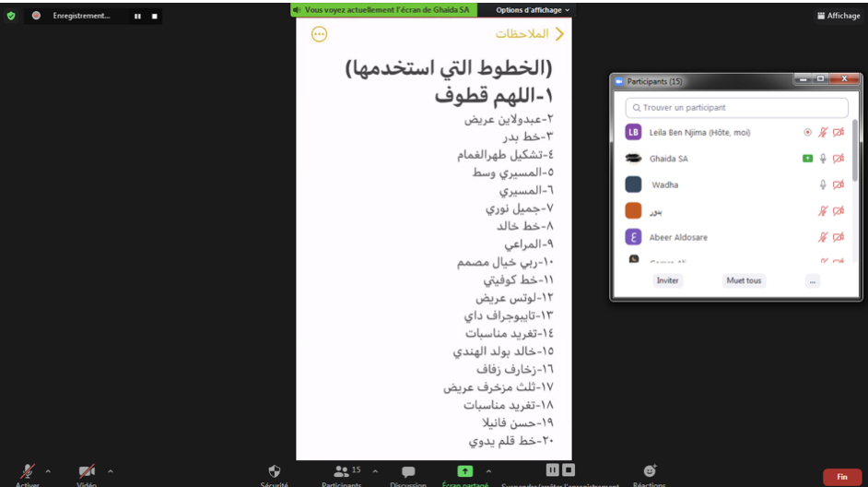The image size is (868, 487).
Task: Click the three-dots circle in shared notes
Action: click(x=319, y=34)
